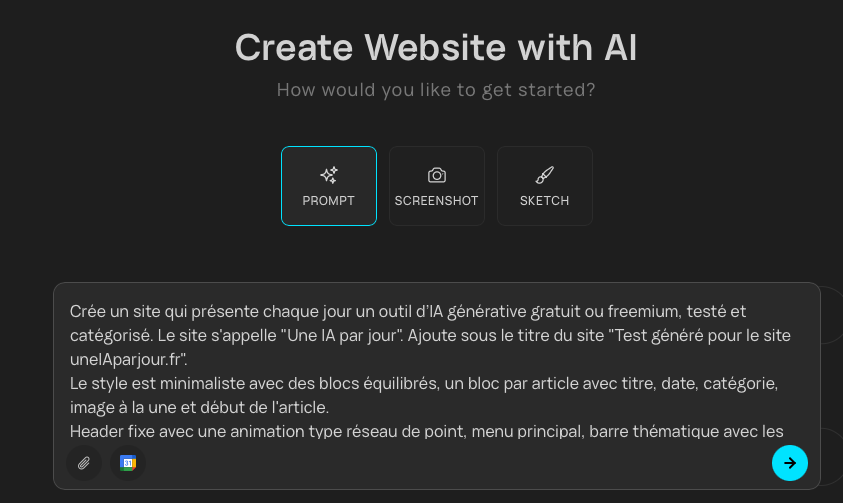Click the partial circle right of the prompt's bottom

(x=832, y=455)
